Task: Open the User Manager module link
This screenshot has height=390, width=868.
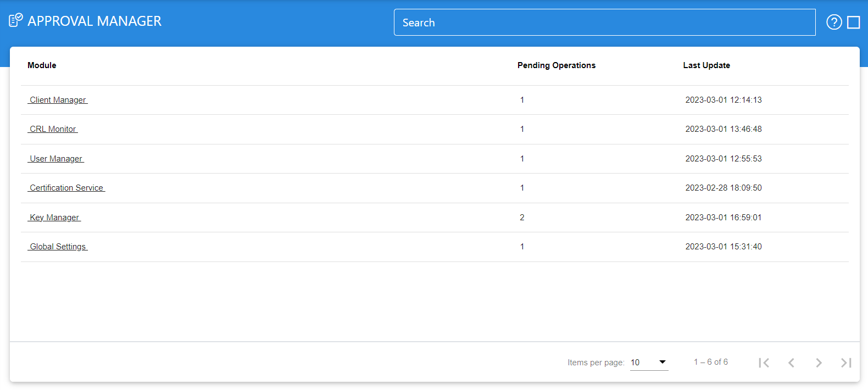Action: (x=56, y=159)
